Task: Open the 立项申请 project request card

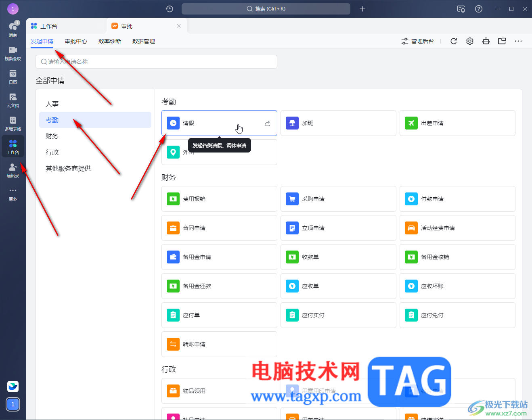Action: (338, 228)
